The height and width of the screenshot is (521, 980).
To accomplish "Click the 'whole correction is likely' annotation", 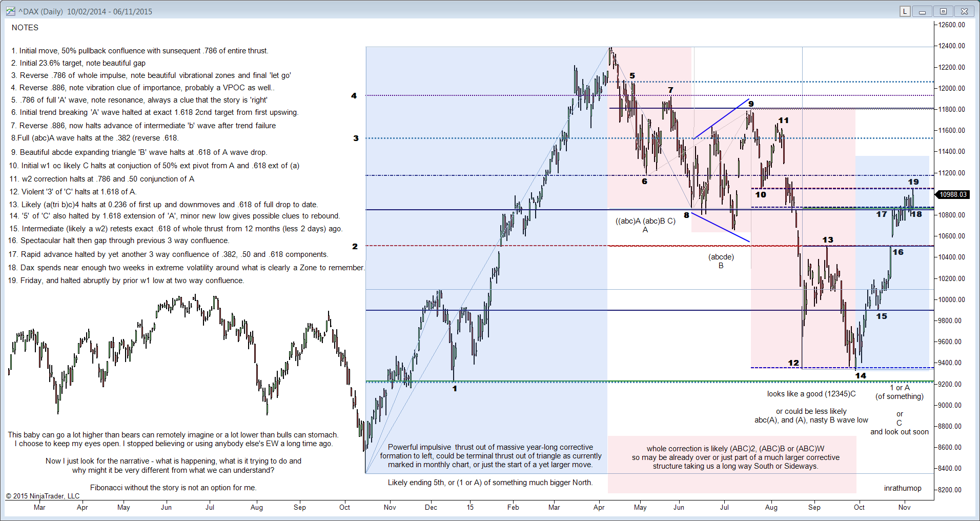I will click(x=736, y=457).
